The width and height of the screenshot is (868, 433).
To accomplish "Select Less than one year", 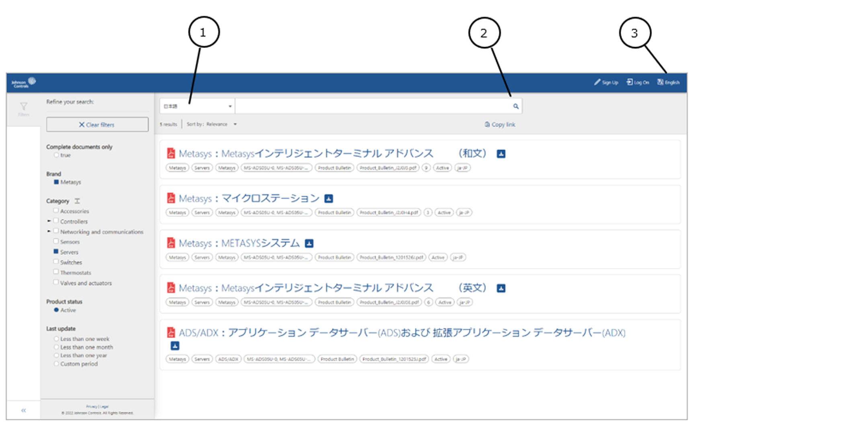I will click(x=56, y=355).
